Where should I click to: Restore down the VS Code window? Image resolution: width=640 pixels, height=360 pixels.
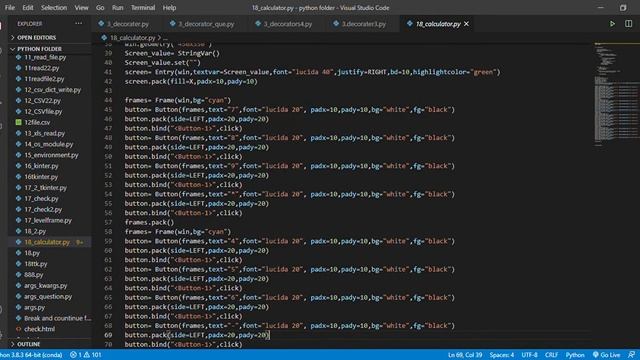(x=623, y=8)
